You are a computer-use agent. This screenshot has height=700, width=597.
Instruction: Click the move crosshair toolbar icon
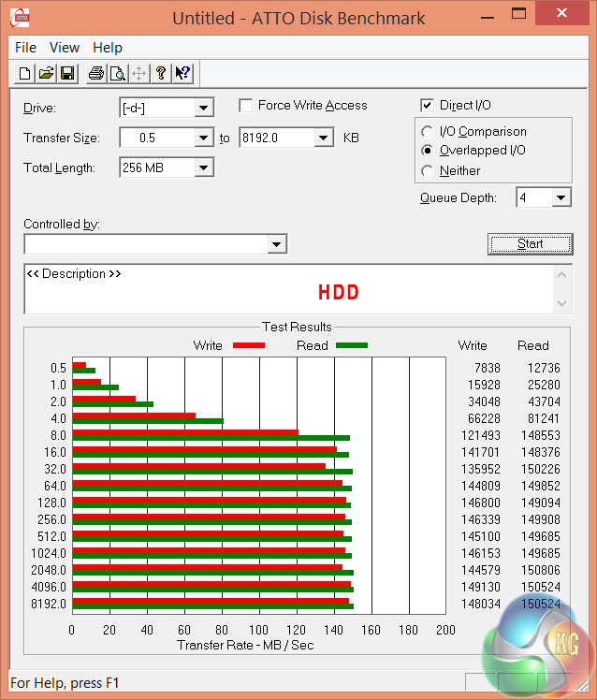click(x=139, y=73)
